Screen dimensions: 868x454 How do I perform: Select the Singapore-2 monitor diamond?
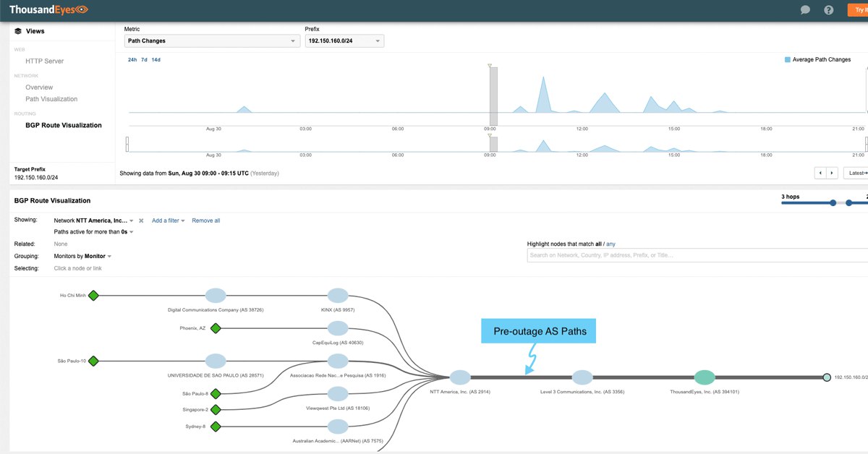click(x=215, y=409)
